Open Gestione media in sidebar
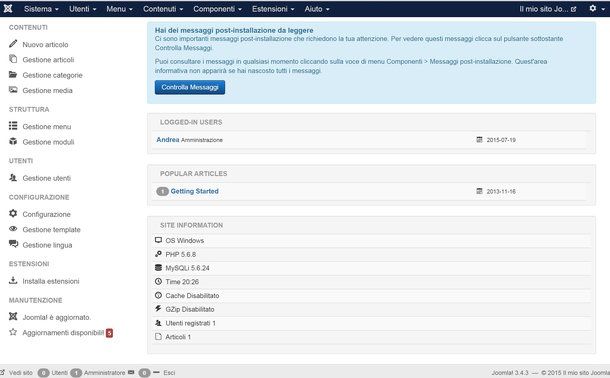This screenshot has height=378, width=610. [47, 90]
